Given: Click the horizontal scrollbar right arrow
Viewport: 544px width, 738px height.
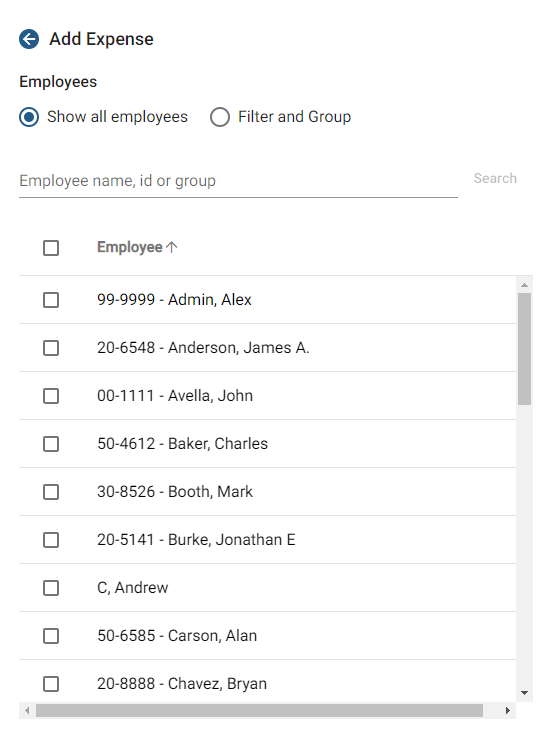Looking at the screenshot, I should click(x=507, y=710).
